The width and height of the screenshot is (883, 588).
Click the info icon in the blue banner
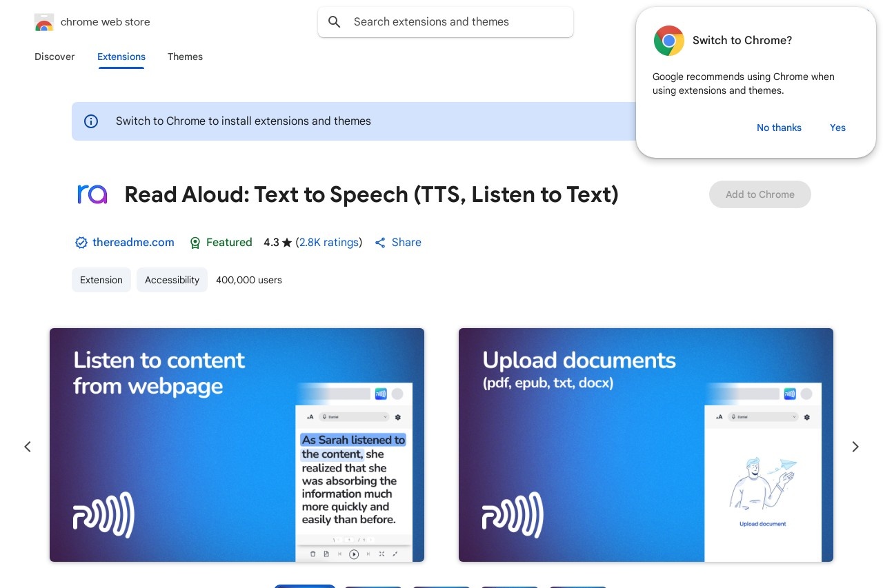91,121
